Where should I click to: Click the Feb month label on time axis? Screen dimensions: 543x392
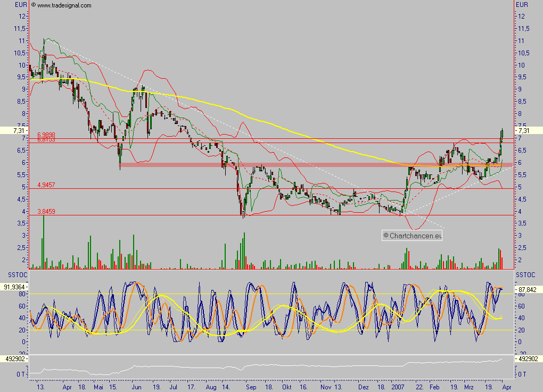coord(434,387)
